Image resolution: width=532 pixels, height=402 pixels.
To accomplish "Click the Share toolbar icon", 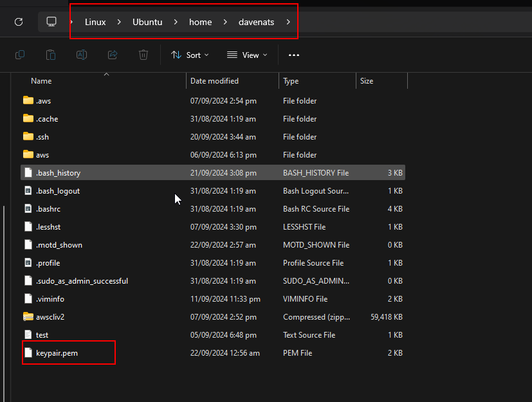I will click(x=113, y=55).
